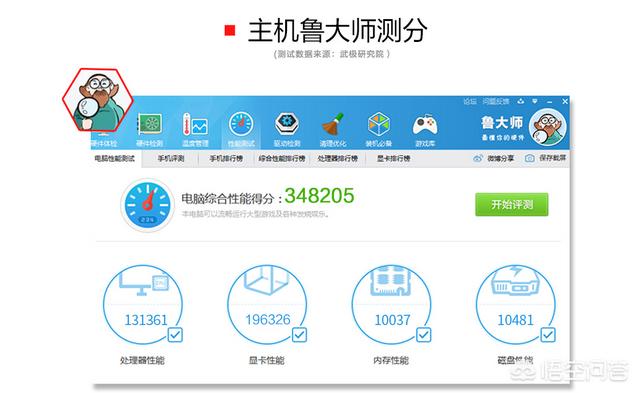Select the 性能测试 gauge icon
640x393 pixels.
[241, 124]
